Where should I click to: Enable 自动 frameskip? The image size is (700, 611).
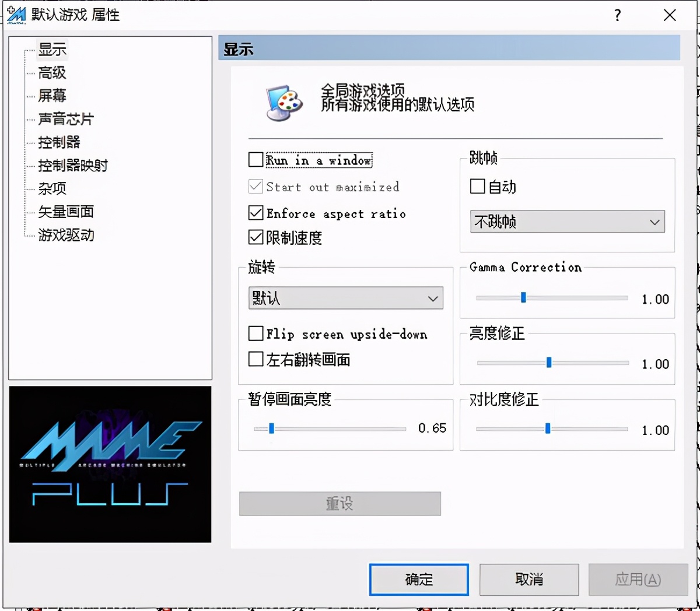pyautogui.click(x=477, y=186)
